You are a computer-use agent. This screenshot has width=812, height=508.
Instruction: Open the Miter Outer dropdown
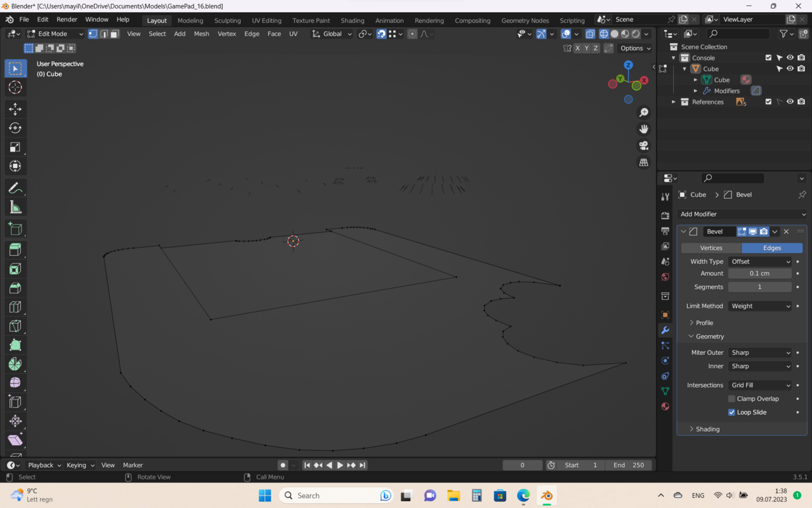click(760, 352)
